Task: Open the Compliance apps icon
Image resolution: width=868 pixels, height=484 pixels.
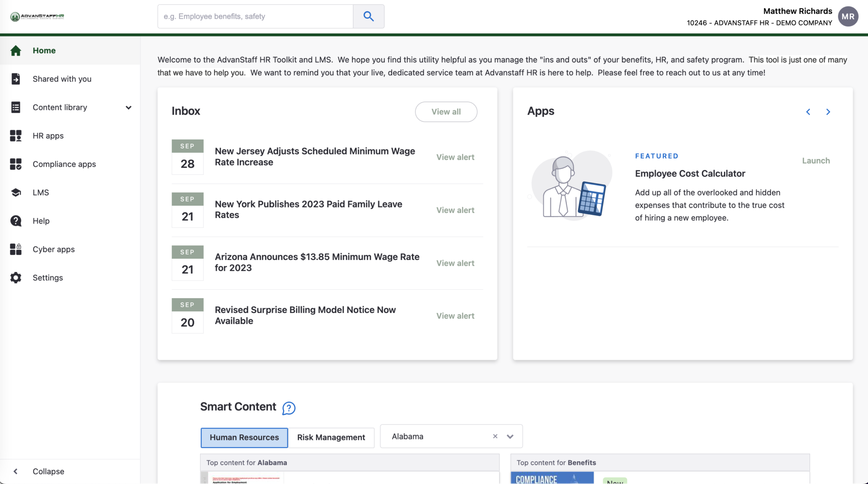Action: [16, 164]
